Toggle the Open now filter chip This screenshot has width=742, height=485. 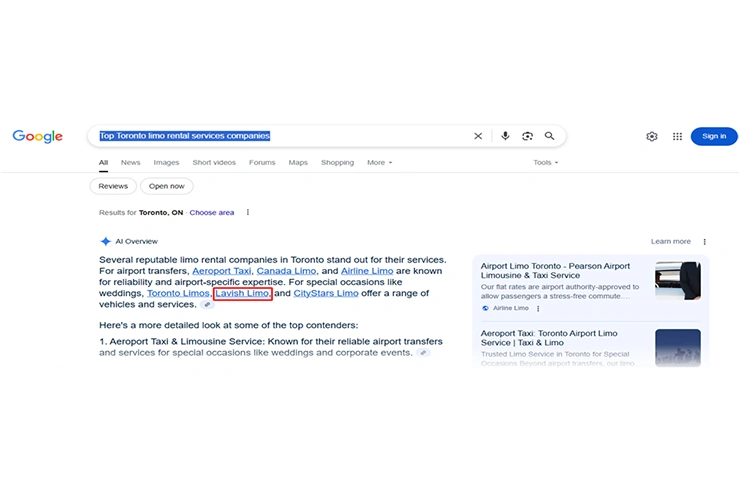[167, 186]
